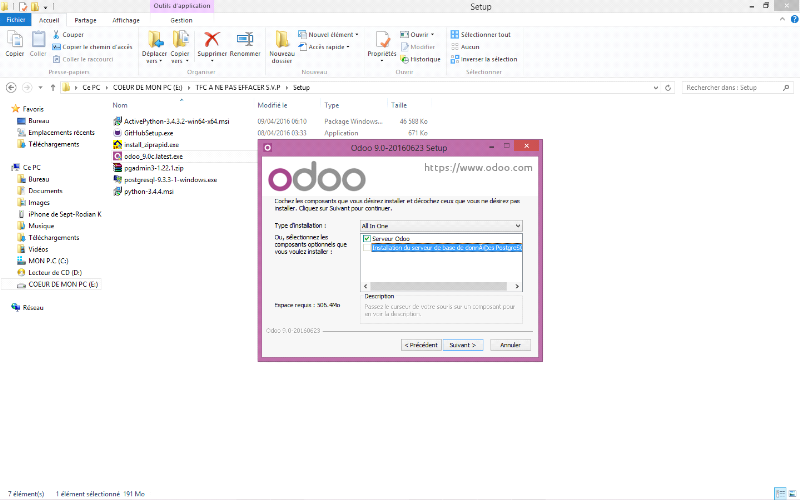
Task: Switch to the Accueil tab
Action: point(49,20)
